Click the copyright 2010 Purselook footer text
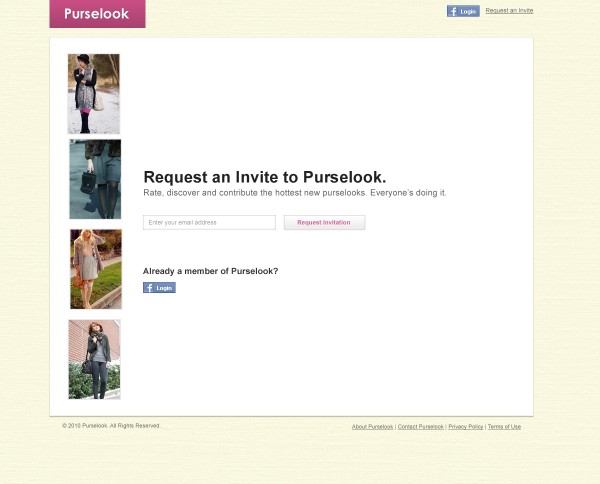This screenshot has width=600, height=484. pos(111,426)
